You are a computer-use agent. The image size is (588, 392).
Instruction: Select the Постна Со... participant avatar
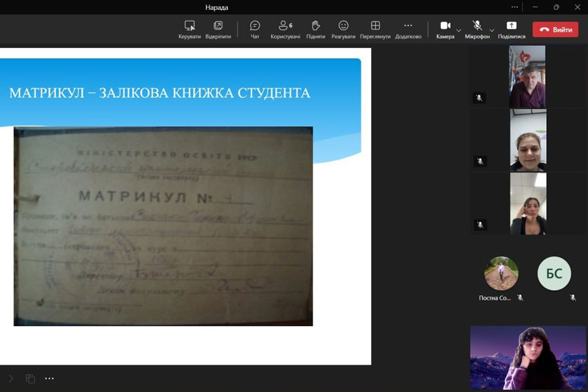(501, 273)
